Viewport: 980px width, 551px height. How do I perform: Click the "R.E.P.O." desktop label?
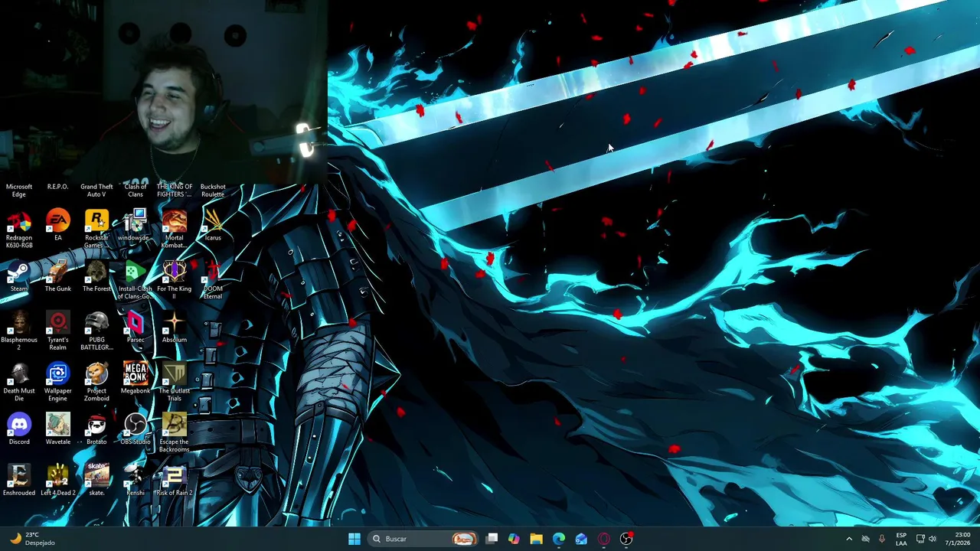[57, 187]
